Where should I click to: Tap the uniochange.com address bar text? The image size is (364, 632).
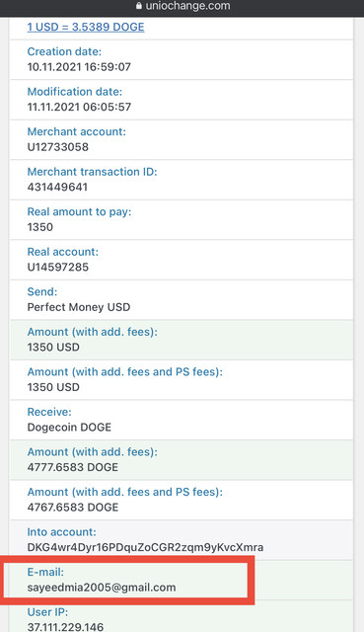coord(187,6)
